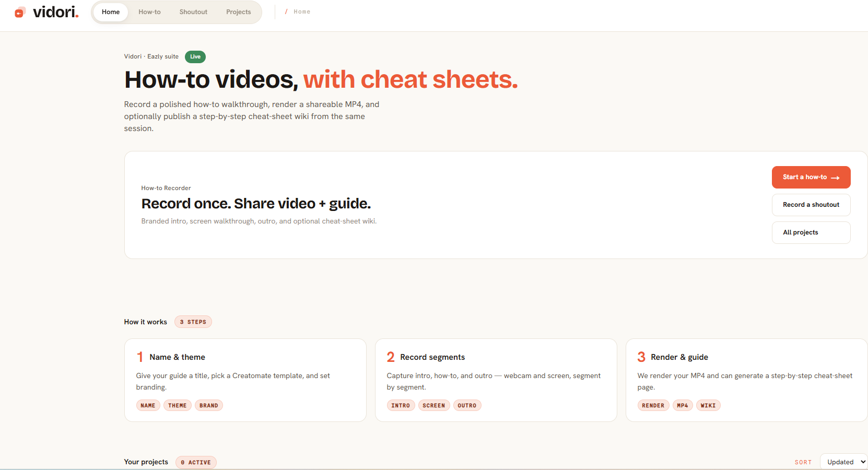Screen dimensions: 868x470
Task: Click the SORT label
Action: coord(803,462)
